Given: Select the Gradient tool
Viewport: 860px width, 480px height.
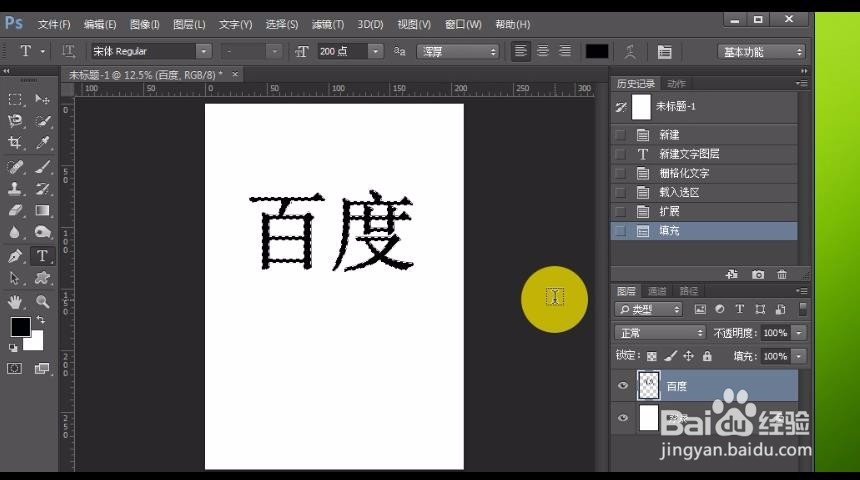Looking at the screenshot, I should click(42, 211).
